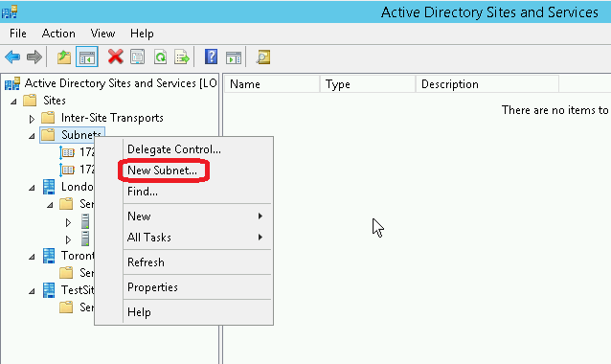Choose Help from context menu
This screenshot has height=364, width=611.
coord(198,312)
